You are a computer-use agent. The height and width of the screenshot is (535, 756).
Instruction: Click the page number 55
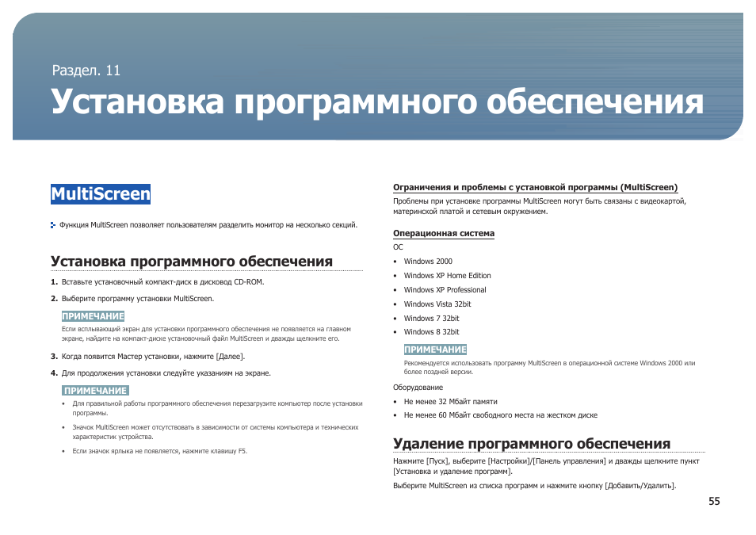coord(714,501)
